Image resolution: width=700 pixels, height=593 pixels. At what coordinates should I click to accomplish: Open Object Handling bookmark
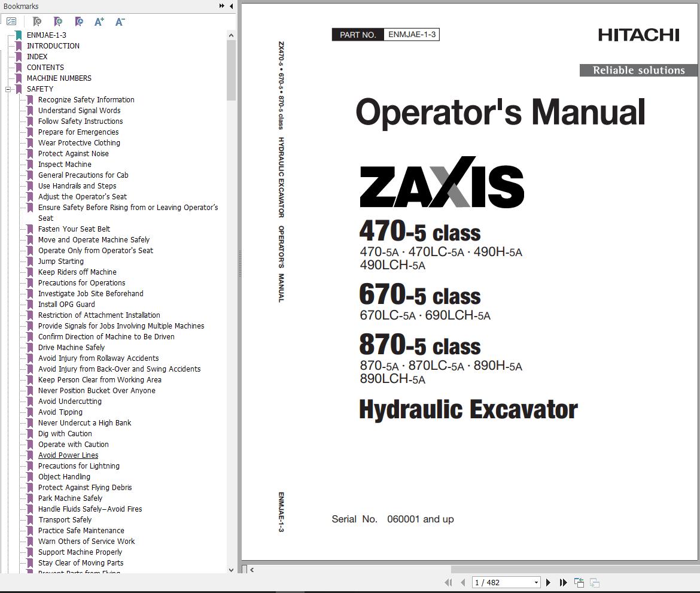[64, 476]
